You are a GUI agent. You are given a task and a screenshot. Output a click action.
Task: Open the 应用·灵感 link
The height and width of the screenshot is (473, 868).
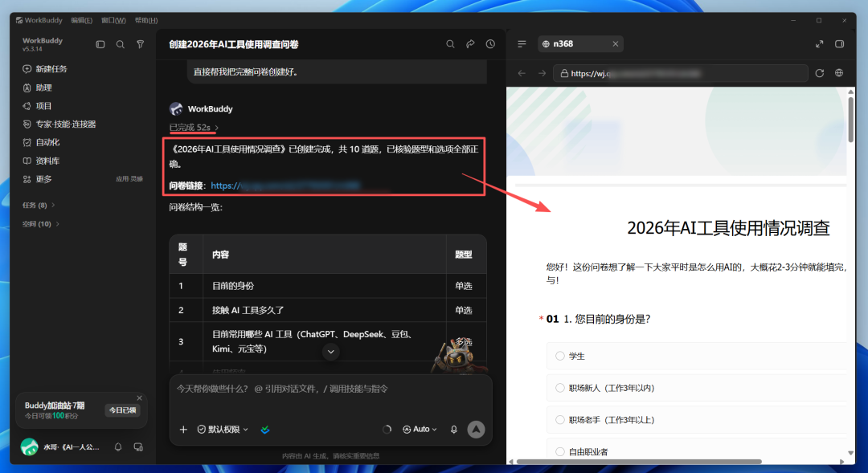coord(129,179)
